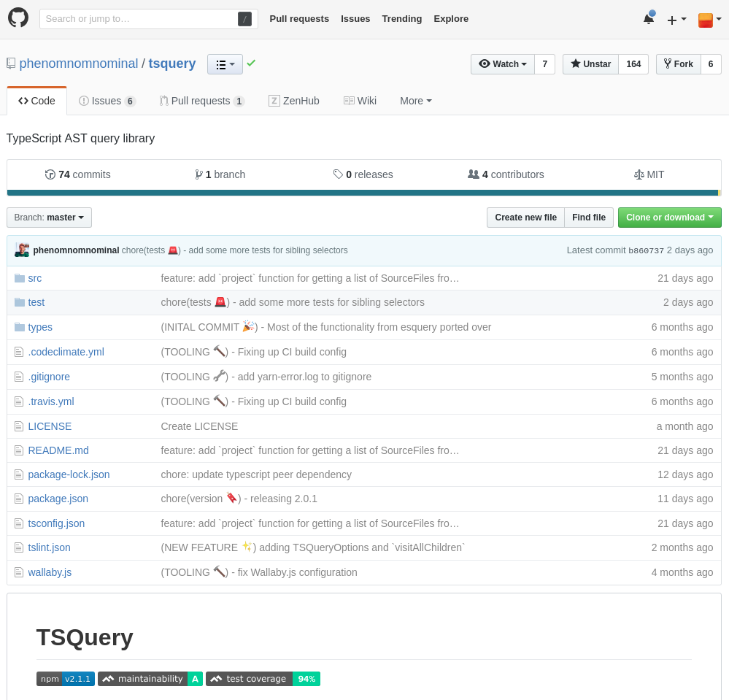Switch to the Issues tab
The height and width of the screenshot is (700, 729).
point(107,101)
